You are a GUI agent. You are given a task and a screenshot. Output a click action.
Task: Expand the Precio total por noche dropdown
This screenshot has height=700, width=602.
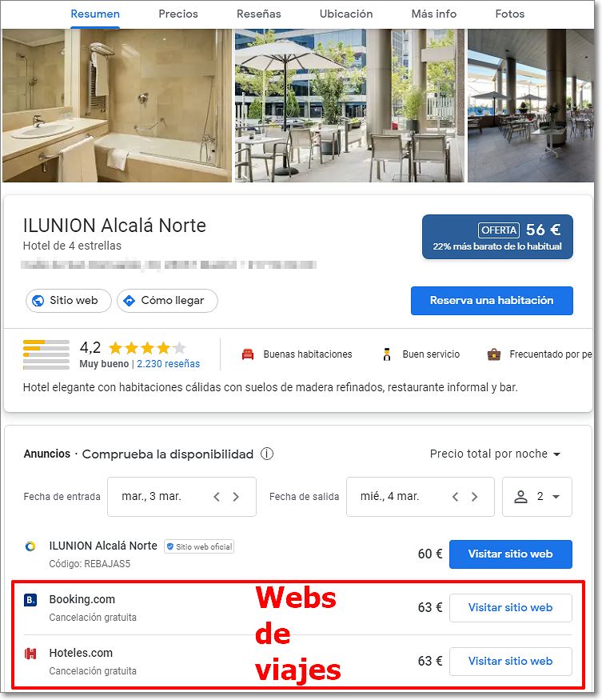click(495, 454)
